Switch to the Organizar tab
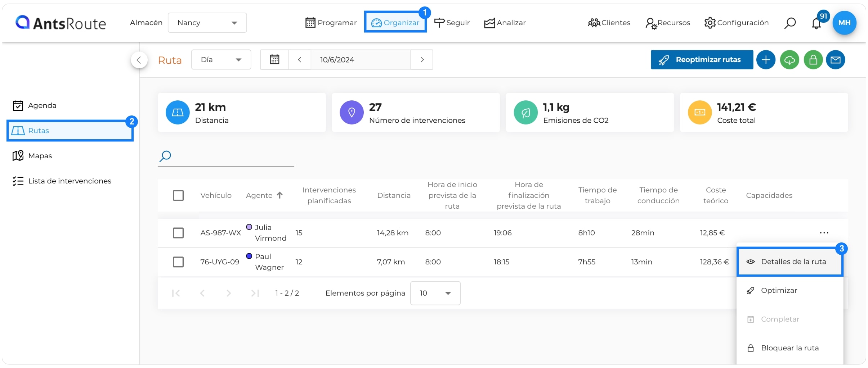 click(395, 23)
